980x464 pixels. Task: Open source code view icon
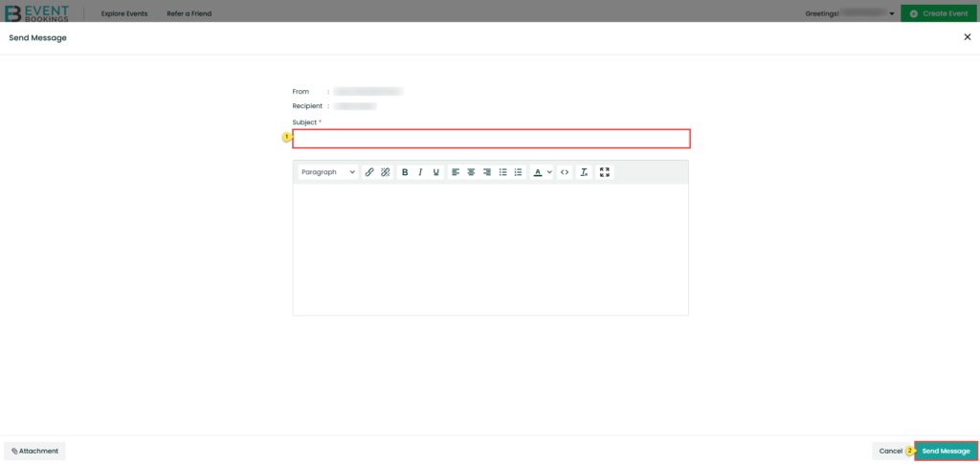tap(565, 172)
